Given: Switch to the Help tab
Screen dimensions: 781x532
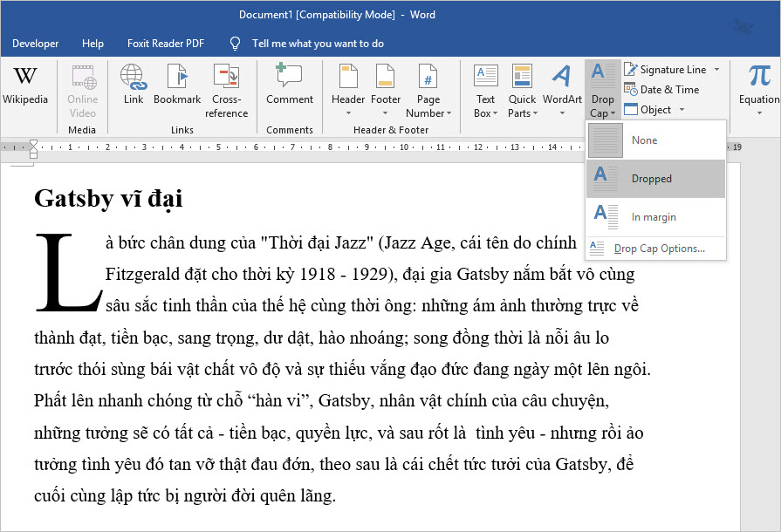Looking at the screenshot, I should pos(92,44).
